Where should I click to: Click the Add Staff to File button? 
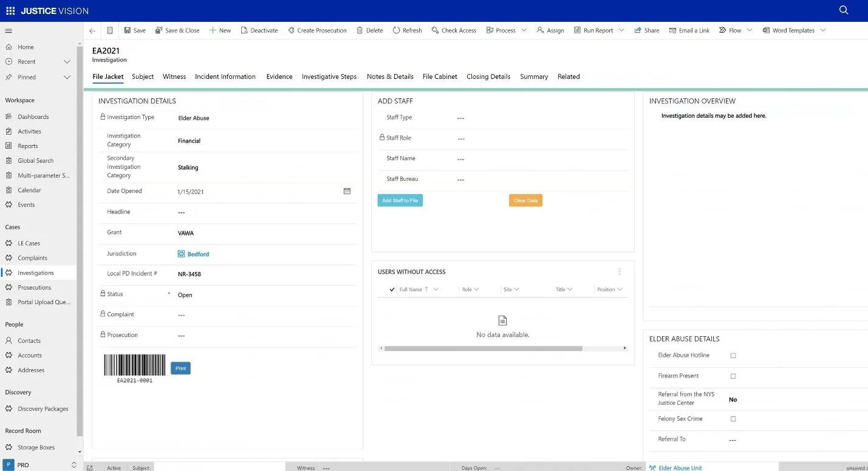pos(400,200)
